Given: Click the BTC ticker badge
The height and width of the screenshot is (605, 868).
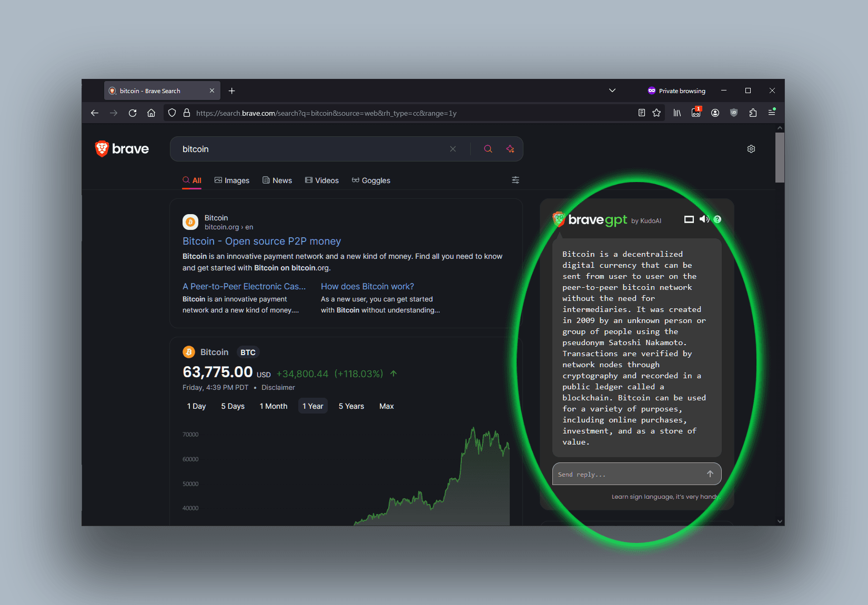Looking at the screenshot, I should [x=248, y=352].
